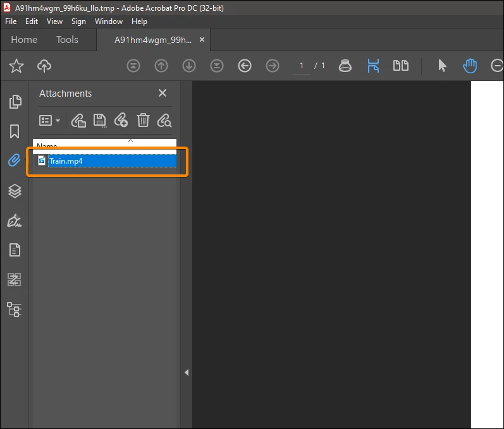Zoom out with minus button
This screenshot has height=429, width=504.
[x=497, y=66]
